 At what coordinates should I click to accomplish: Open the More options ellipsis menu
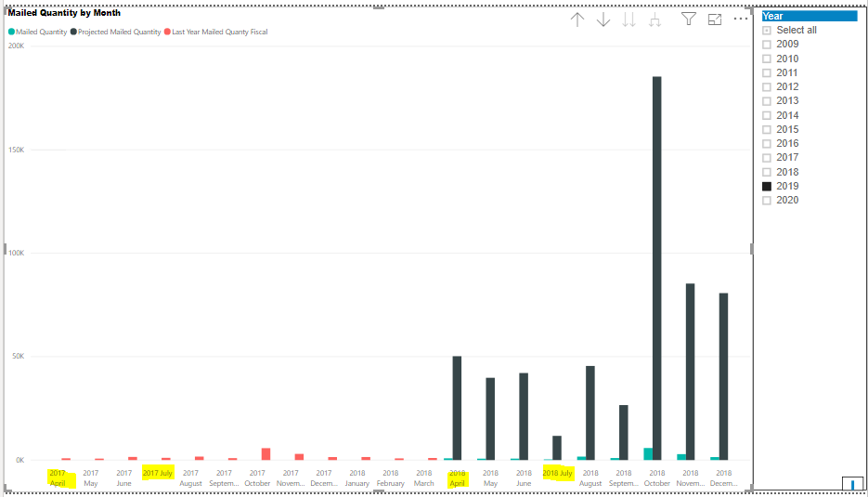741,19
